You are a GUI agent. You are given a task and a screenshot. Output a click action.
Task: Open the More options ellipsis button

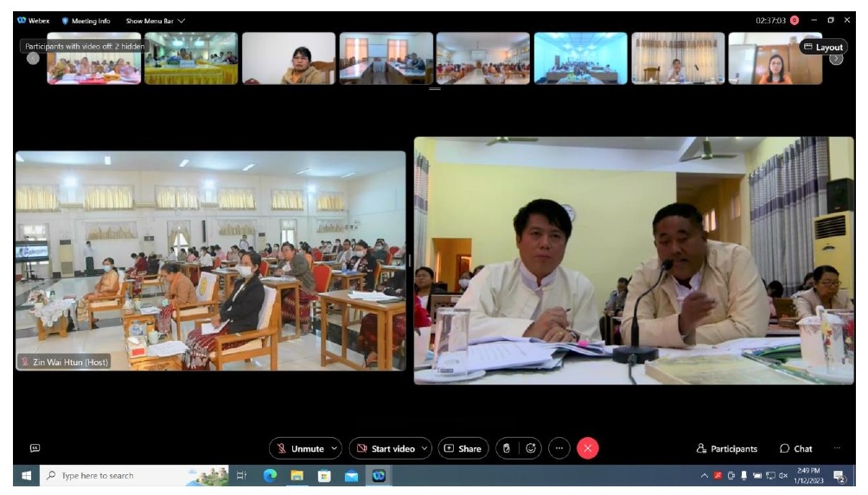pyautogui.click(x=559, y=448)
